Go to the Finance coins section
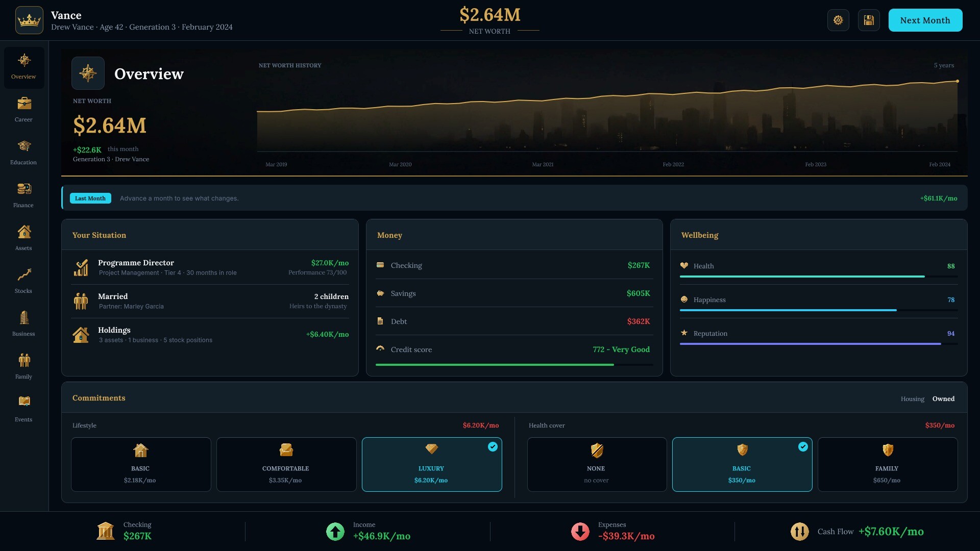Viewport: 980px width, 551px height. click(23, 195)
